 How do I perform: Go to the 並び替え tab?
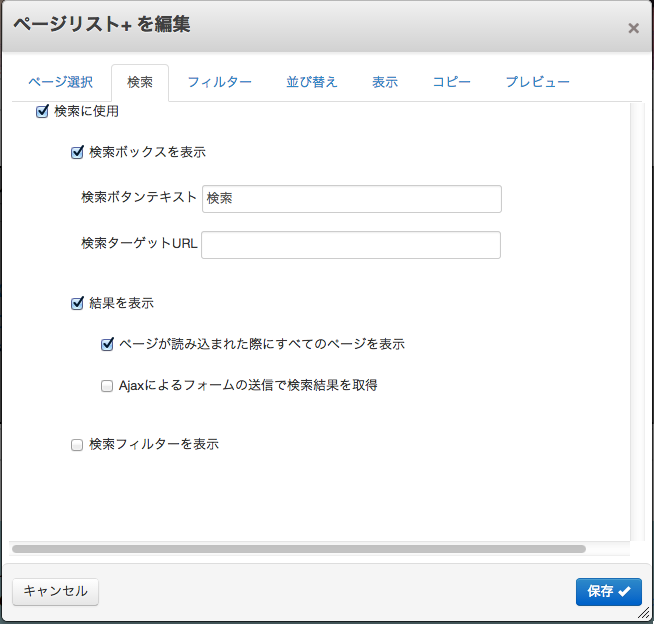(312, 82)
